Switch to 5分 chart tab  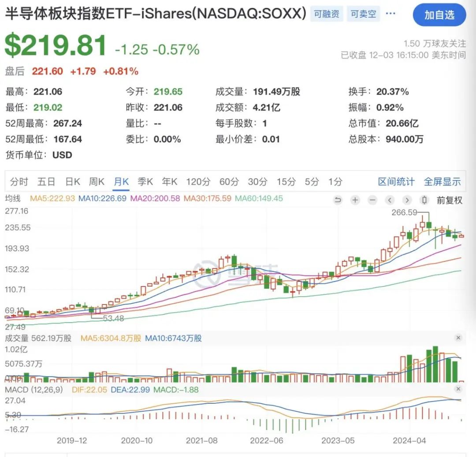312,182
